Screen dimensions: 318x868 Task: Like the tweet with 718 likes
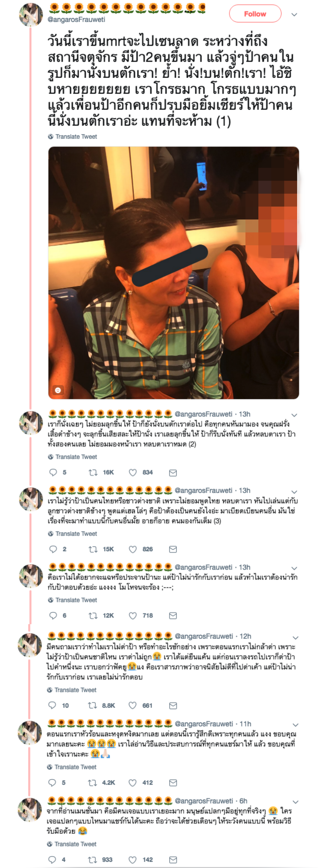132,616
